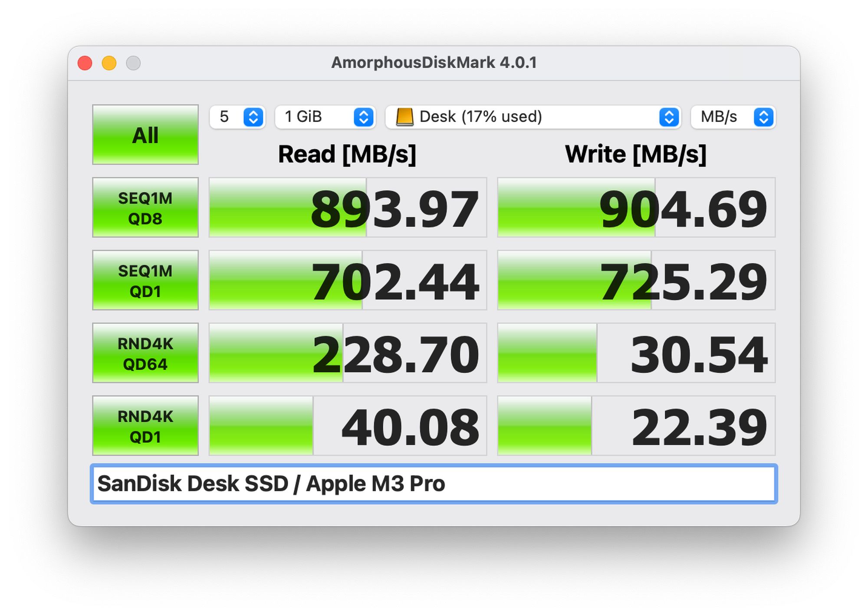Click the RND4K QD64 read value 228.70
The height and width of the screenshot is (616, 868).
coord(348,353)
